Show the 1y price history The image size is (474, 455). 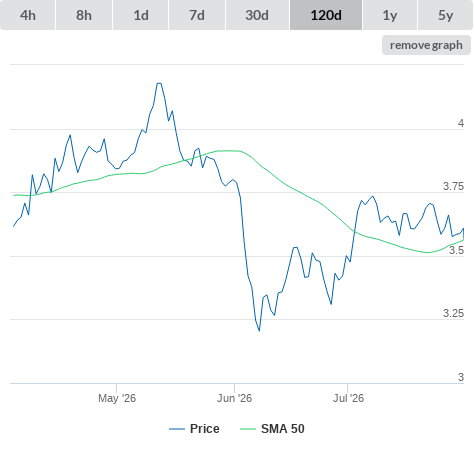(390, 15)
